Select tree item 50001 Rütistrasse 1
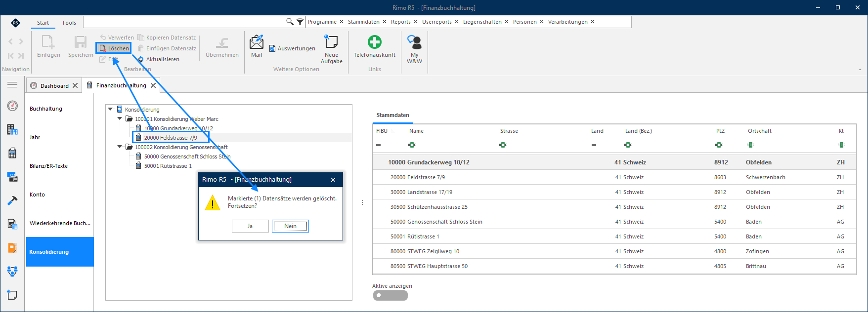Viewport: 868px width, 312px height. (168, 166)
